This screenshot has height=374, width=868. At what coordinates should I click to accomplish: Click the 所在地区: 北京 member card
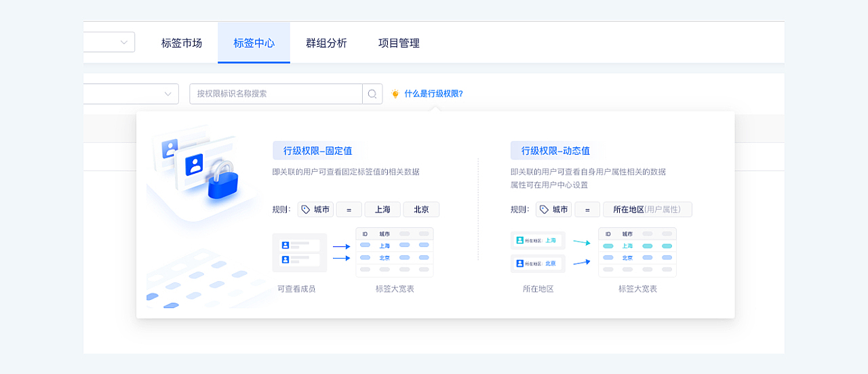click(x=538, y=263)
